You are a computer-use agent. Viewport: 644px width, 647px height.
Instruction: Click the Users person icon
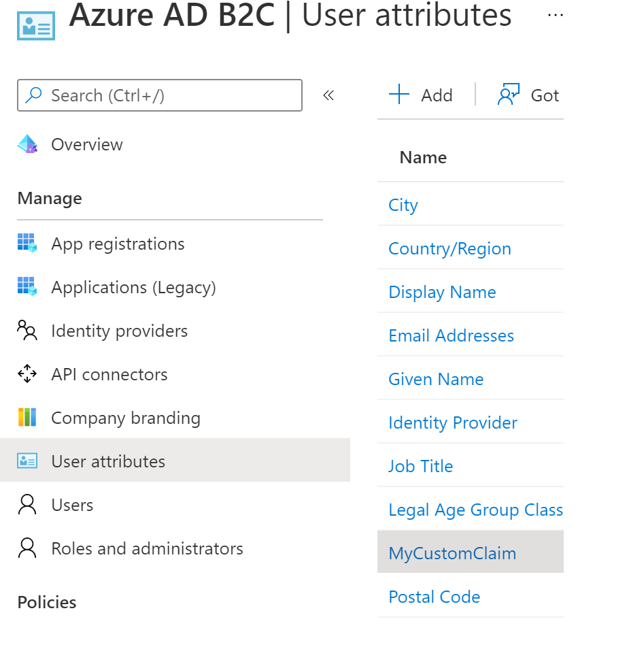coord(27,505)
